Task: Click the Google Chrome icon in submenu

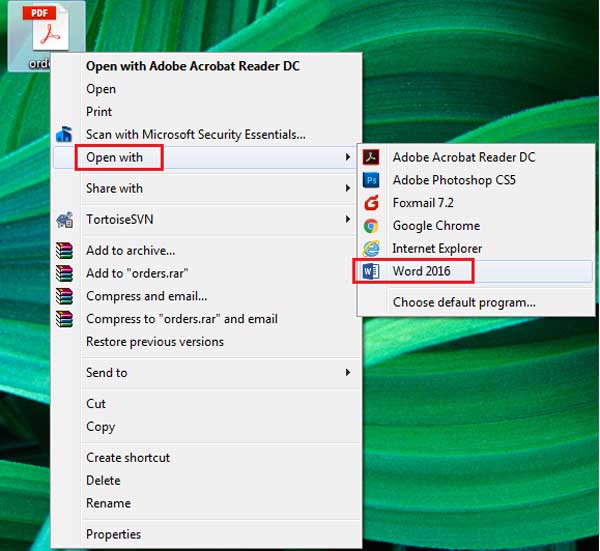Action: coord(371,226)
